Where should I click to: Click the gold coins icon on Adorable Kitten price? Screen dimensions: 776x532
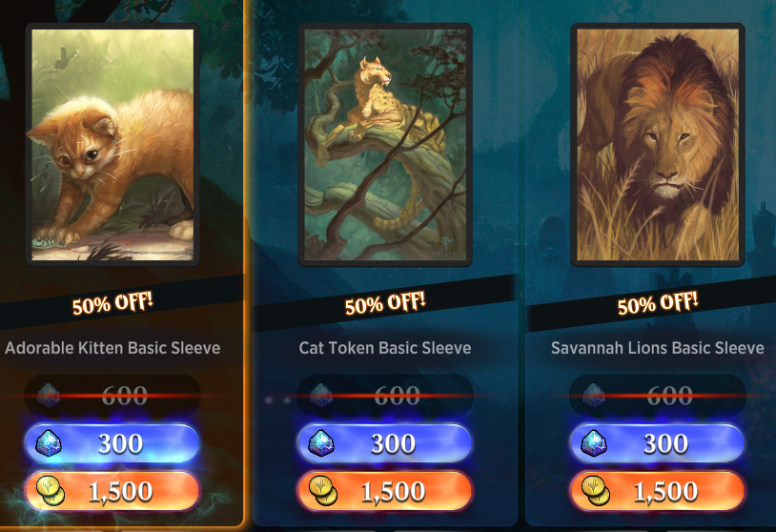point(50,491)
